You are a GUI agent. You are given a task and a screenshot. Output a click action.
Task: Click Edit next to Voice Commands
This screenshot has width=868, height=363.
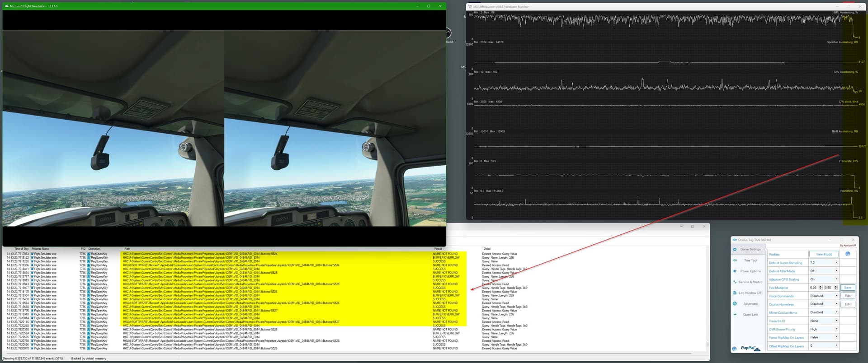[847, 296]
